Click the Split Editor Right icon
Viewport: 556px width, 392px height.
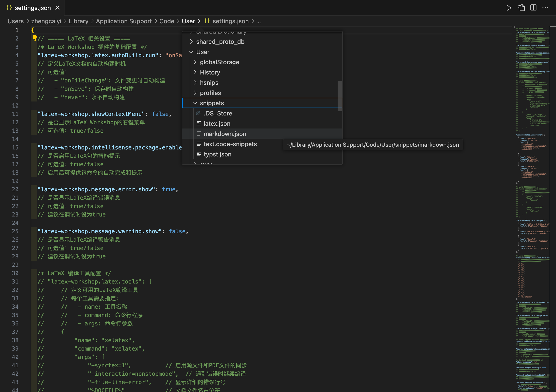pos(533,8)
